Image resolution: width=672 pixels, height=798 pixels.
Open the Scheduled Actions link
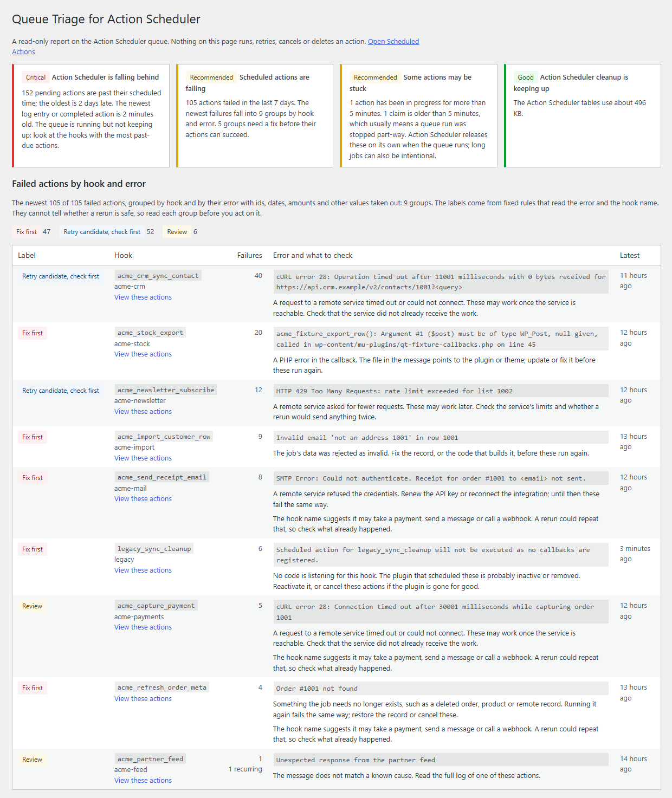click(x=393, y=42)
